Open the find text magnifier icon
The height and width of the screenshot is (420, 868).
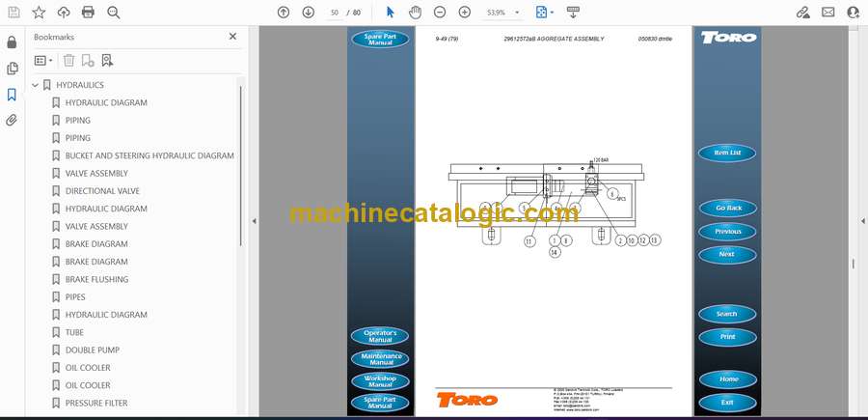114,13
